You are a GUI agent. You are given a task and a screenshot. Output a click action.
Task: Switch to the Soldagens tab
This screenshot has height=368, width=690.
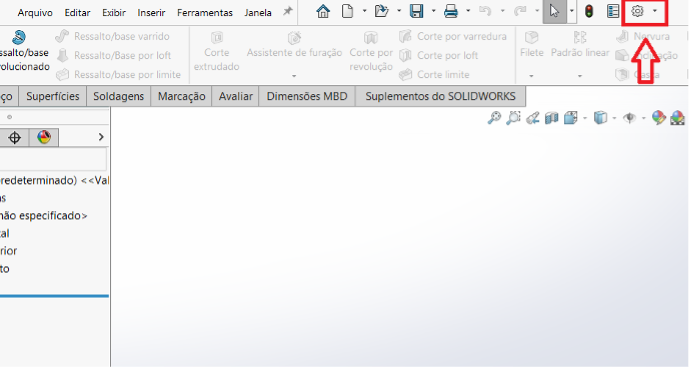[x=118, y=96]
